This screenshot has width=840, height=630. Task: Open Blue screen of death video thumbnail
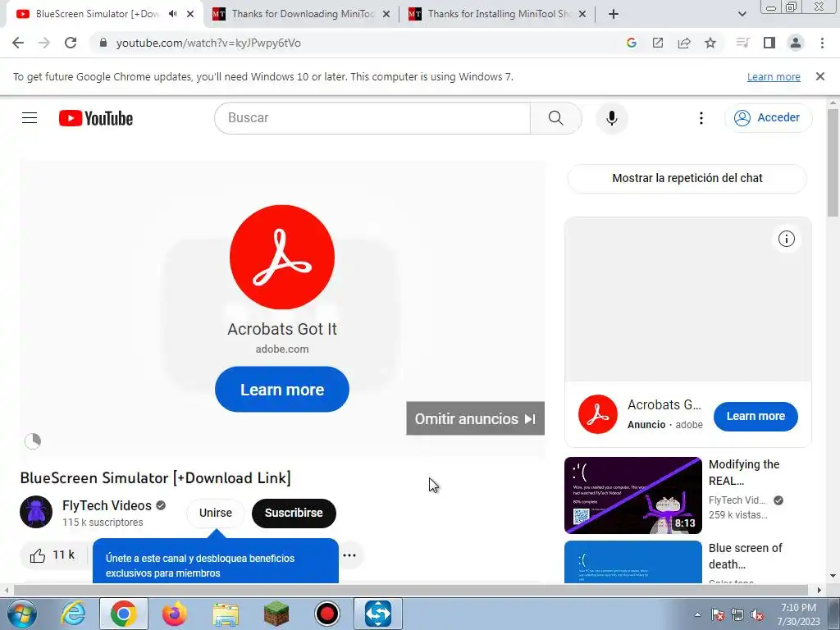point(632,561)
